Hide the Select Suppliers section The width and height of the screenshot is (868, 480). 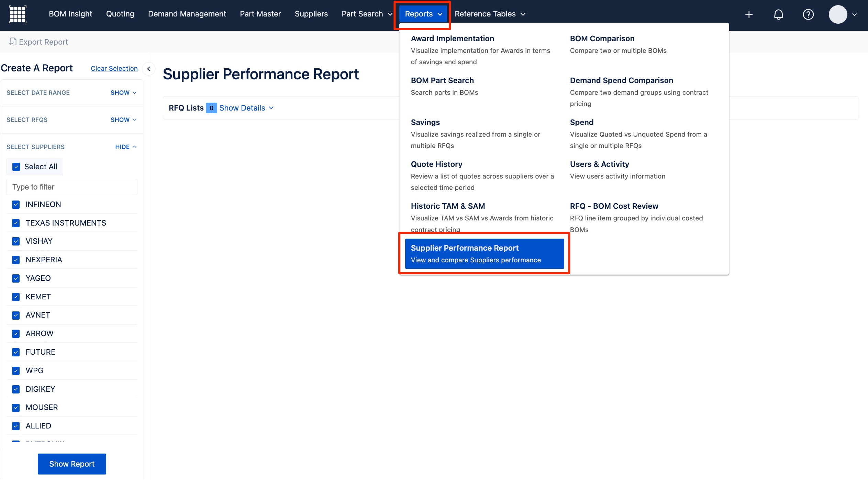click(126, 147)
